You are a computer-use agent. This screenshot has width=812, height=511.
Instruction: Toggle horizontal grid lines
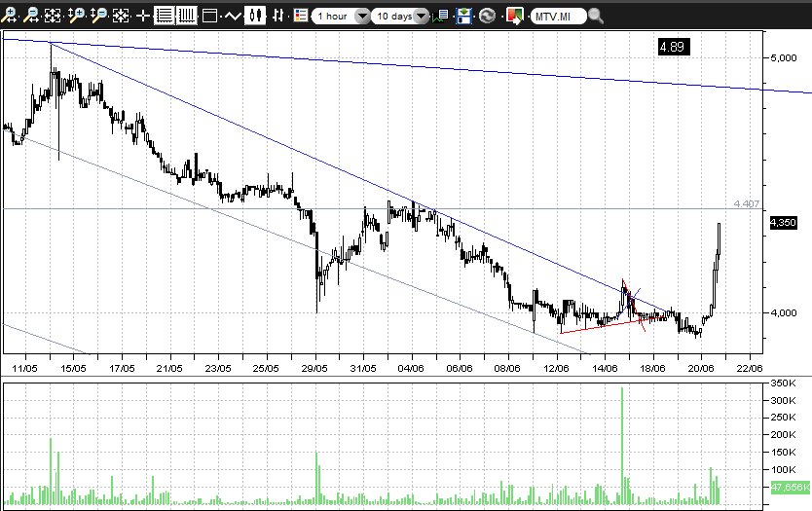(165, 16)
